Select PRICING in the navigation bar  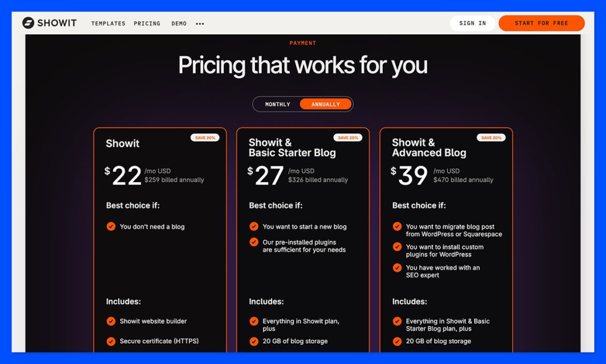click(x=147, y=24)
